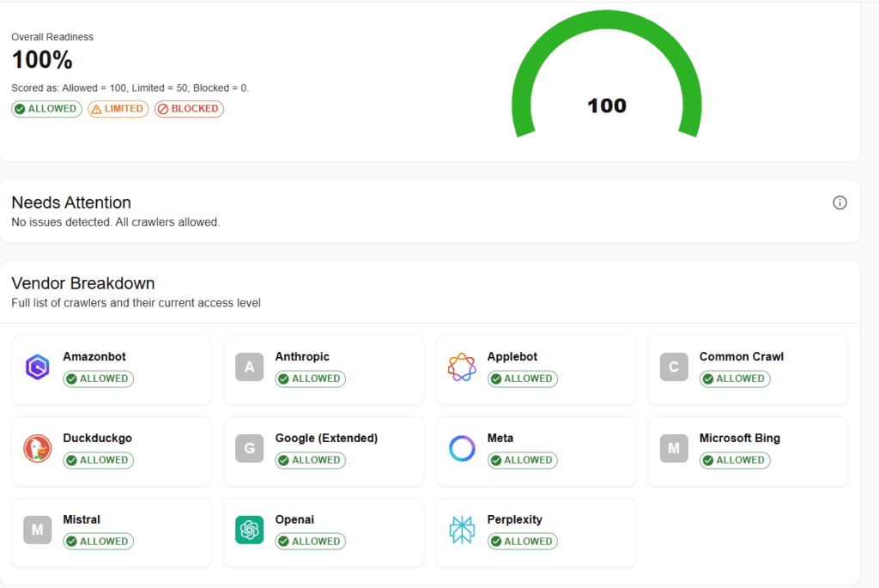The width and height of the screenshot is (879, 588).
Task: Click the Anthropic ALLOWED status badge
Action: tap(310, 379)
